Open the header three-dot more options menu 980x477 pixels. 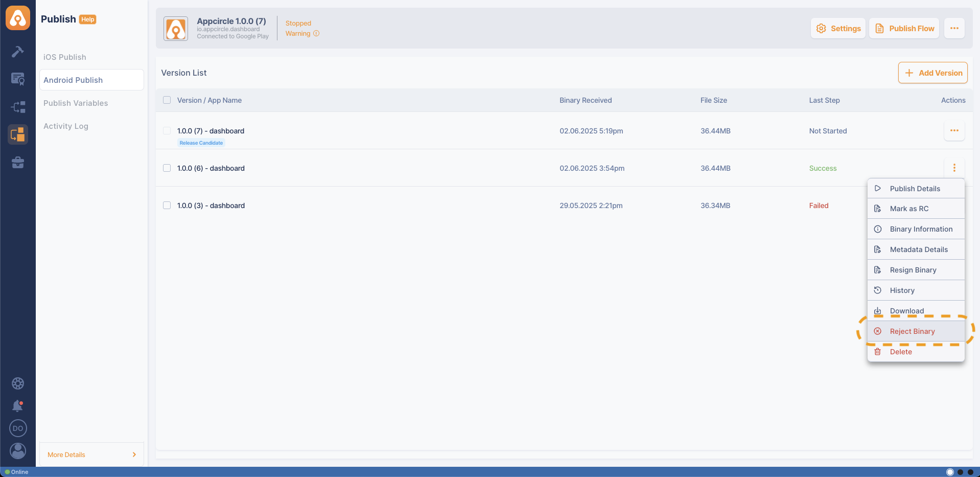point(954,29)
